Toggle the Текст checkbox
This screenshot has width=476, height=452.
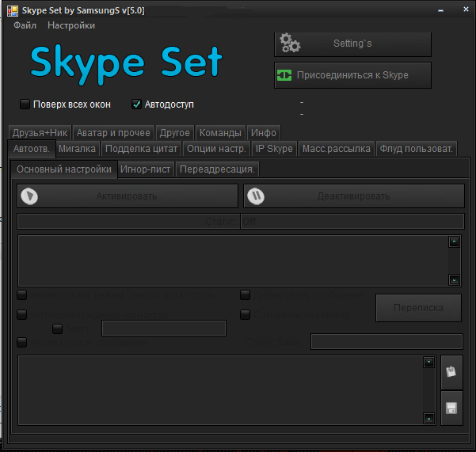click(57, 329)
